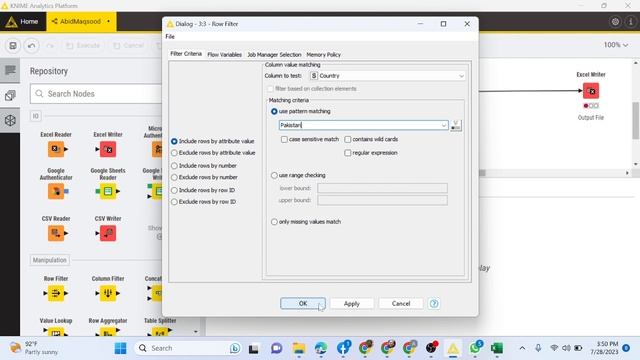Open the node repository sidebar icon

point(10,96)
